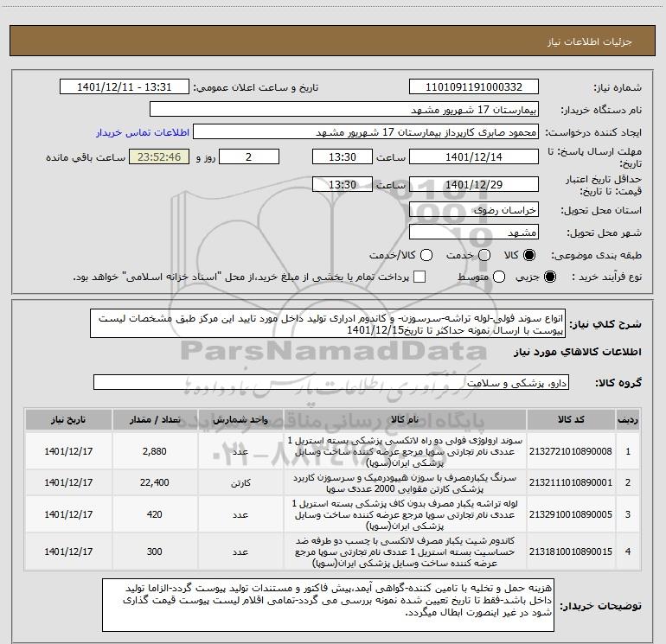The width and height of the screenshot is (666, 644).
Task: Click the date 1401/12/17 in row 1
Action: [68, 451]
